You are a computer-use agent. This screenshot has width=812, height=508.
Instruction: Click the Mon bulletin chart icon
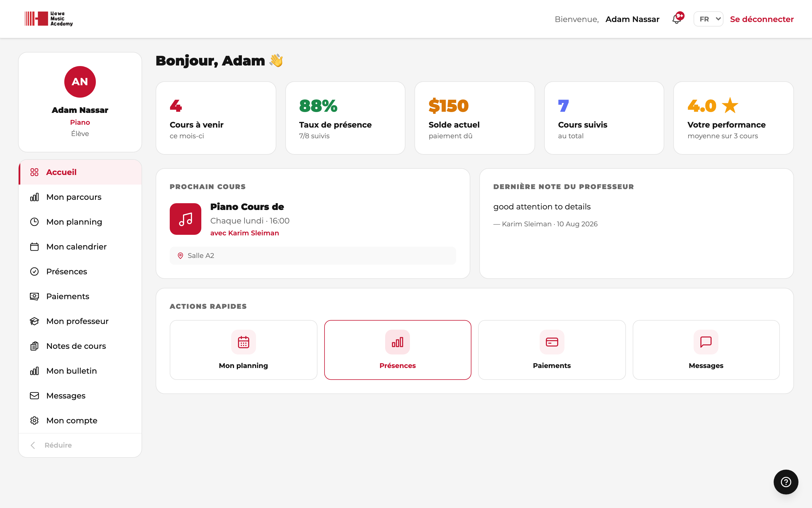click(34, 371)
